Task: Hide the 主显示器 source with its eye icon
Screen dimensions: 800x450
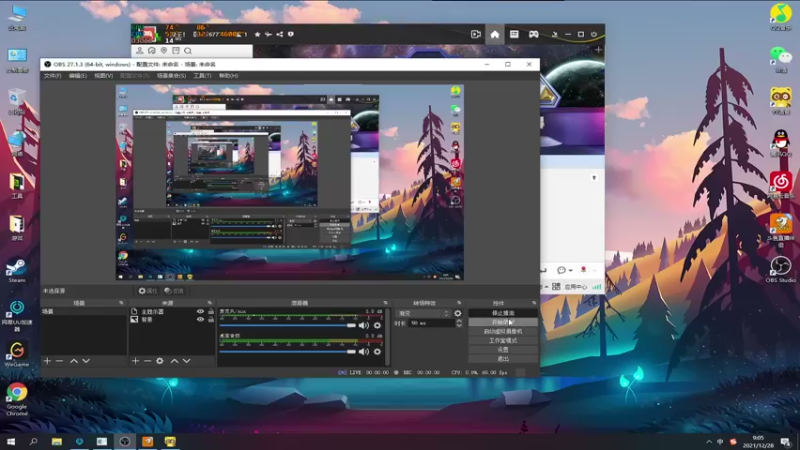Action: point(200,311)
